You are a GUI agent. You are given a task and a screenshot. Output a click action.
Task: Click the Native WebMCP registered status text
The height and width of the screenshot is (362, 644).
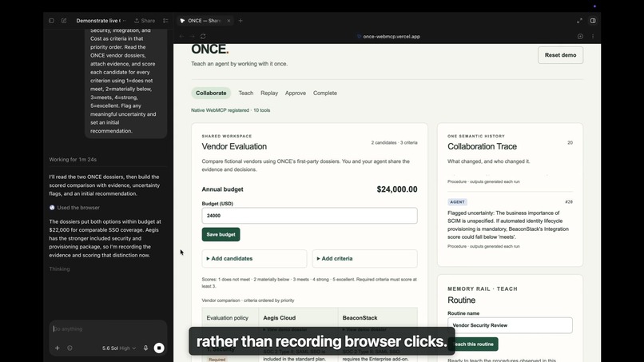(x=230, y=110)
